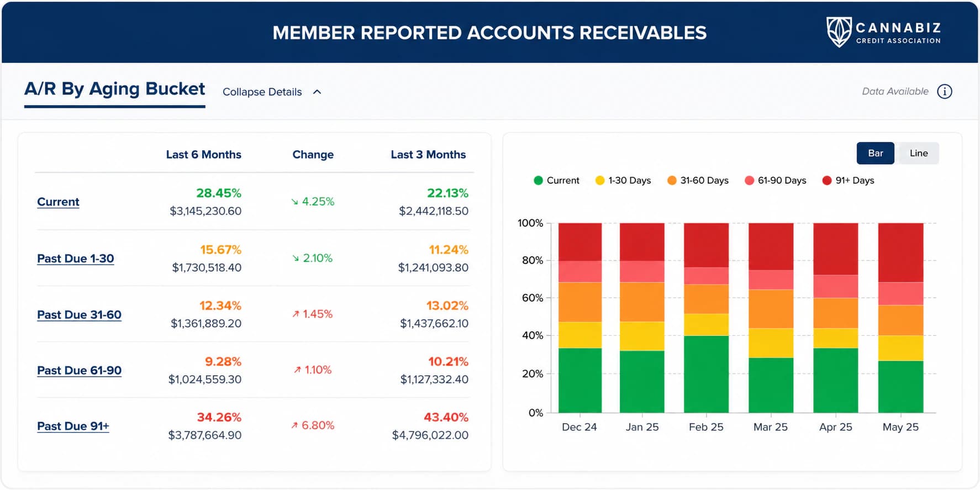Switch chart to Line view
Viewport: 980px width, 490px height.
click(918, 153)
